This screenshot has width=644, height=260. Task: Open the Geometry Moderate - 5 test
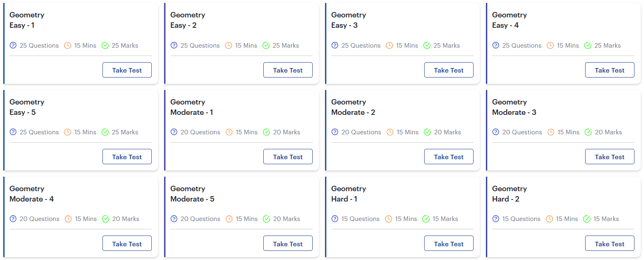click(288, 243)
